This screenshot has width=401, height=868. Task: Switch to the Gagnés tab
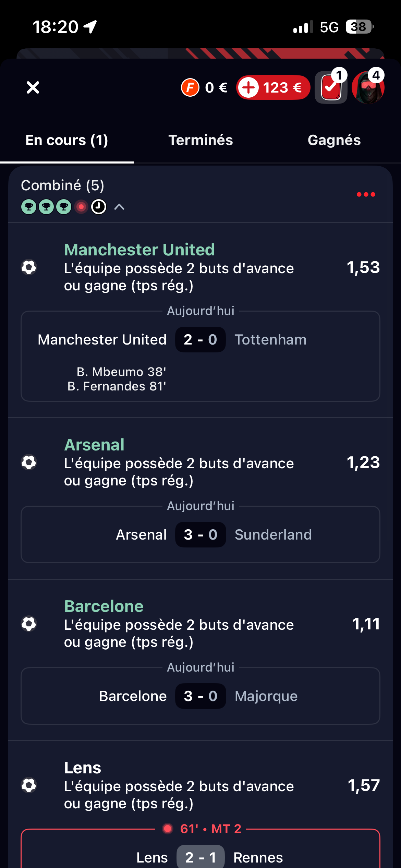(x=334, y=140)
